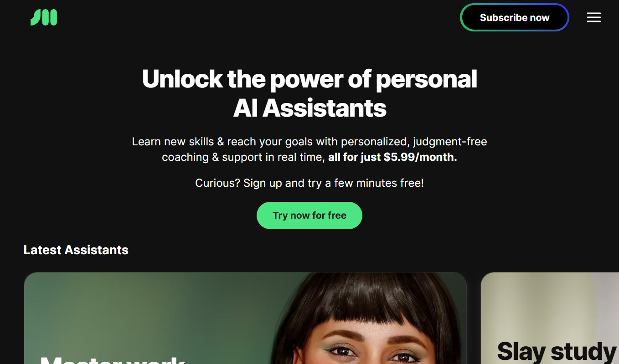The image size is (619, 364).
Task: Click the "all for just $5.99/month." text
Action: [x=392, y=157]
